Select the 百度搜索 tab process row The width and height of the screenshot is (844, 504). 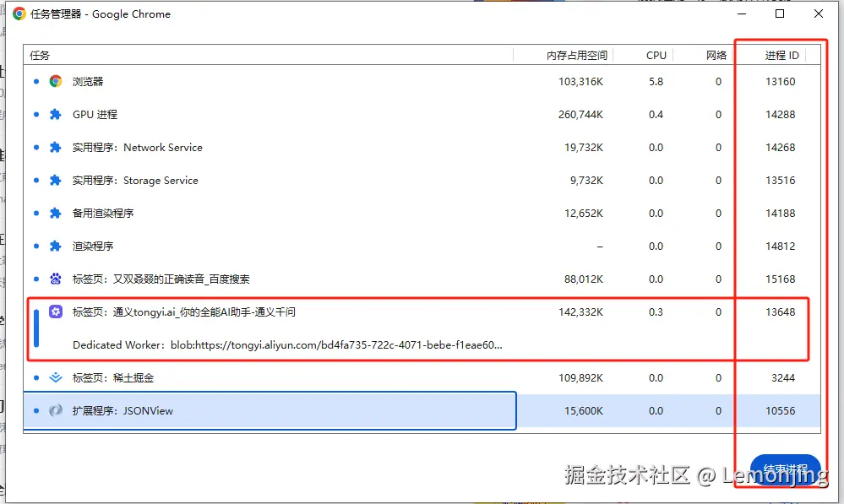point(422,279)
